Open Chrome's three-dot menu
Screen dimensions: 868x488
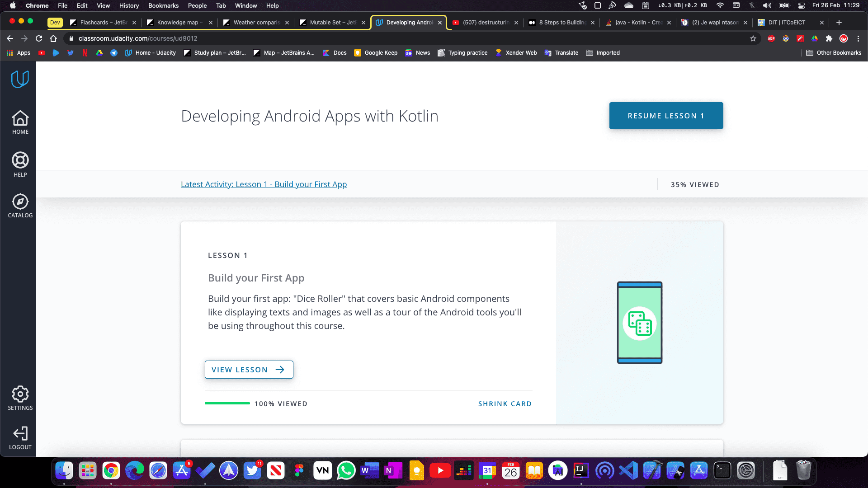point(858,38)
